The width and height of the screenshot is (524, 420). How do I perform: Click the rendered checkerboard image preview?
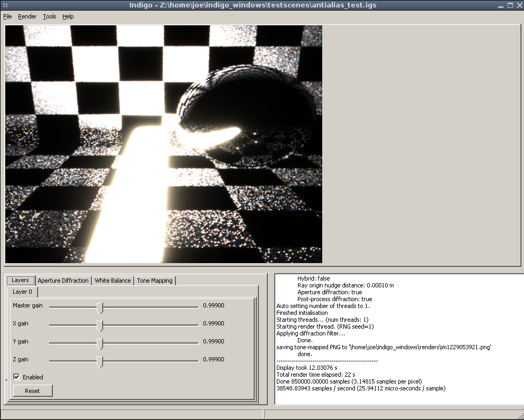(x=164, y=144)
